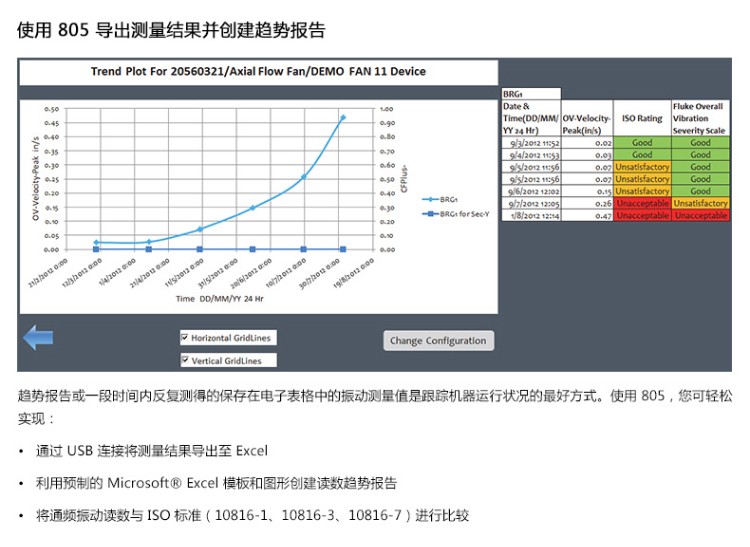This screenshot has height=547, width=750.
Task: Click the OV-Velocity-Peak column header
Action: tap(587, 118)
